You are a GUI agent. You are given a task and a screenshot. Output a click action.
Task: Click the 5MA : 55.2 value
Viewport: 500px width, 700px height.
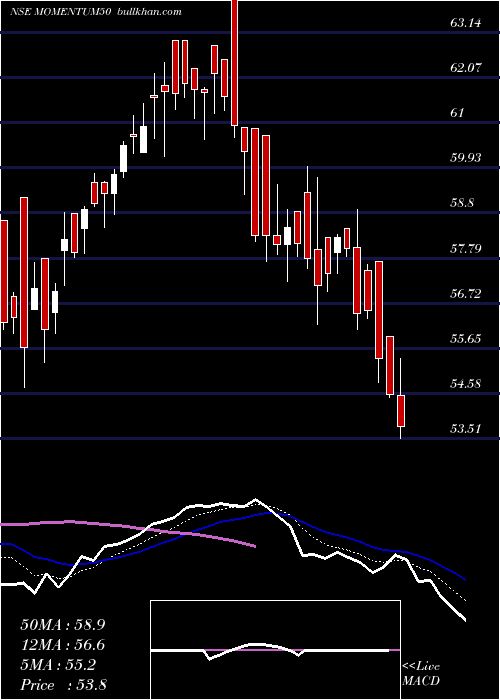[x=58, y=665]
